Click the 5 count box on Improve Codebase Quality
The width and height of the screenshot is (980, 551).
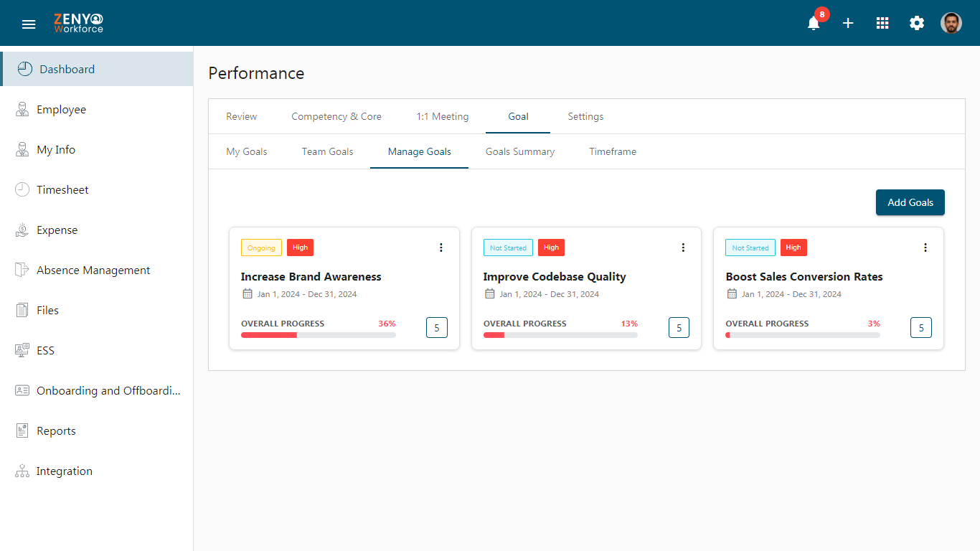click(x=679, y=328)
